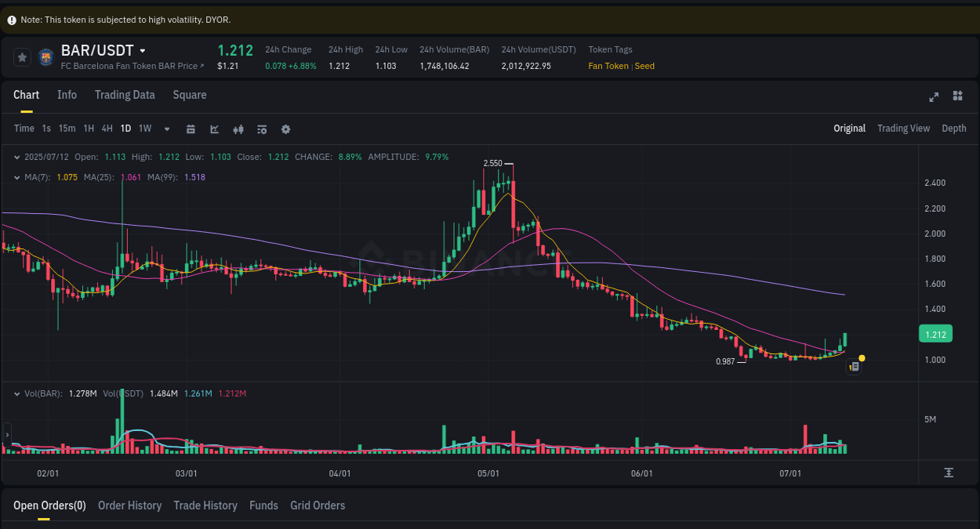Open the BAR/USDT pair dropdown
Viewport: 980px width, 529px height.
coord(142,50)
